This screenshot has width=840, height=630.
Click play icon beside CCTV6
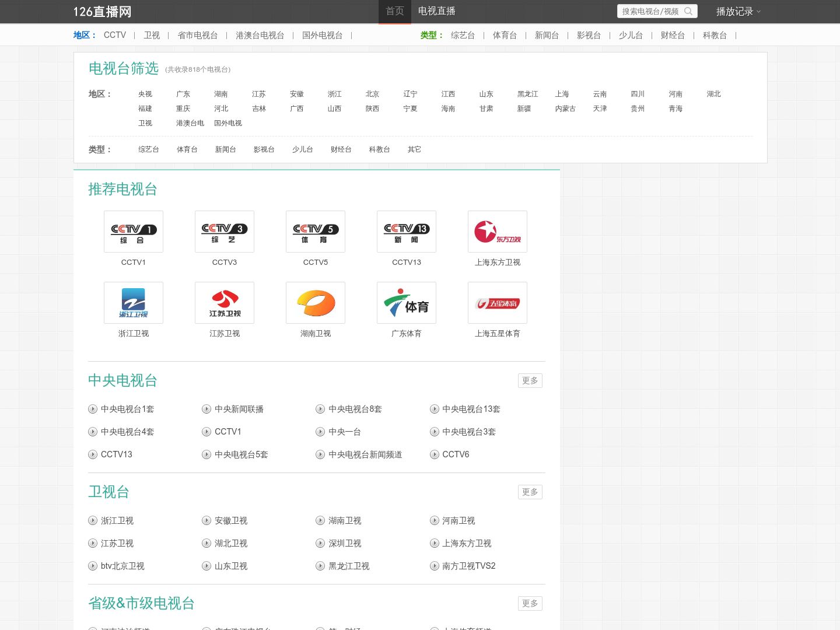pos(435,454)
